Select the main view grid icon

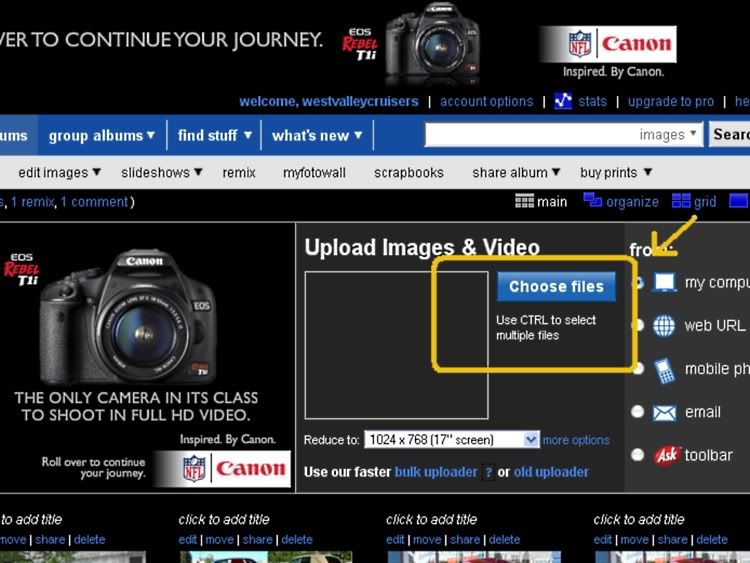tap(524, 201)
